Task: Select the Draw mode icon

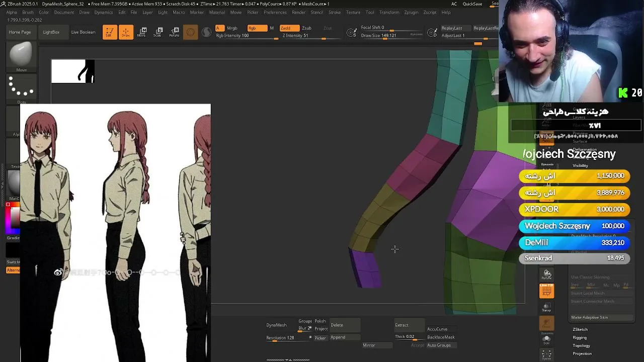Action: coord(126,32)
